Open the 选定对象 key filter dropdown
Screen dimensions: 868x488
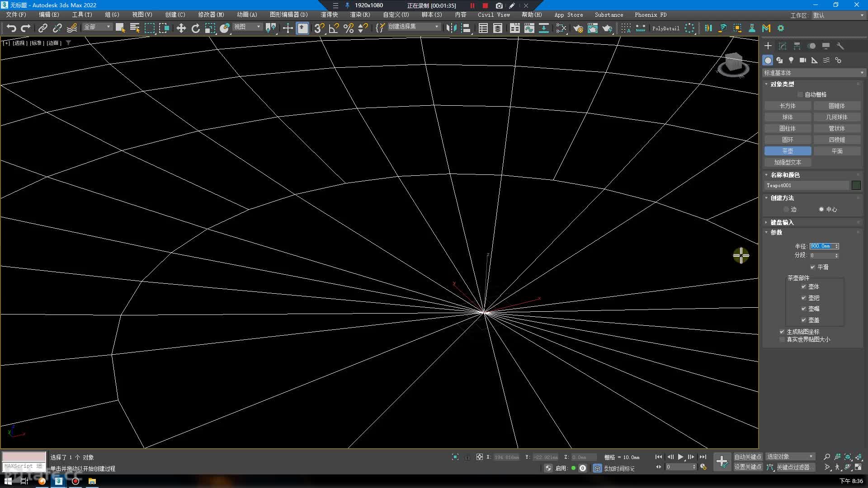(x=790, y=457)
